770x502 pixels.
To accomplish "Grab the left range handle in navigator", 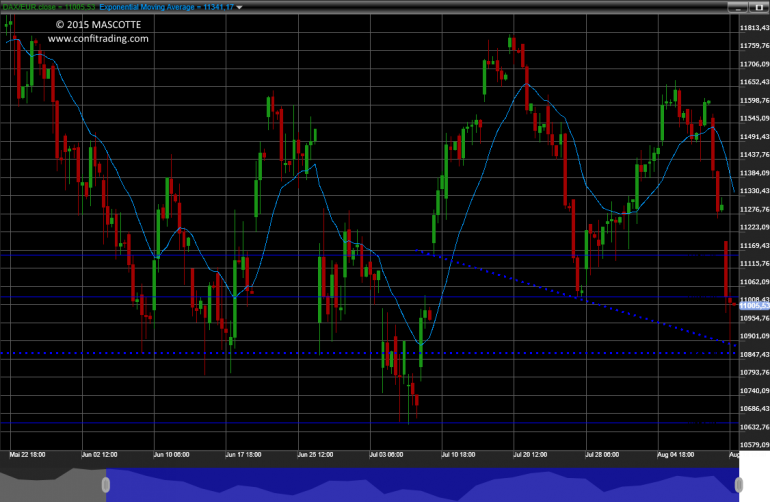I will pyautogui.click(x=106, y=485).
